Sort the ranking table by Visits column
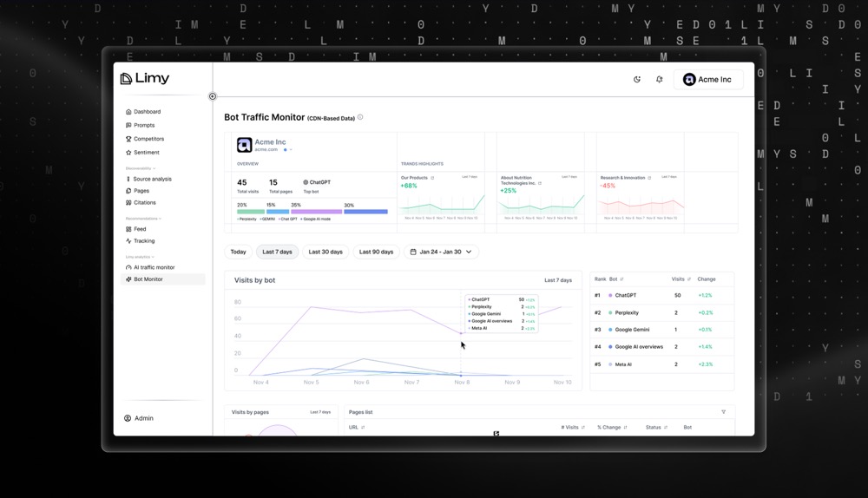The image size is (868, 498). click(x=689, y=279)
